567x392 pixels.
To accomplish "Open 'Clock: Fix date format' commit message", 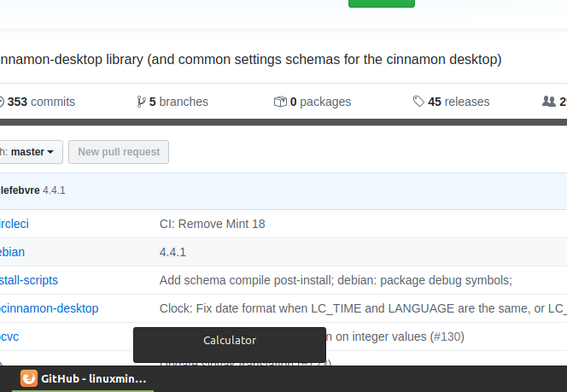I will (x=363, y=308).
